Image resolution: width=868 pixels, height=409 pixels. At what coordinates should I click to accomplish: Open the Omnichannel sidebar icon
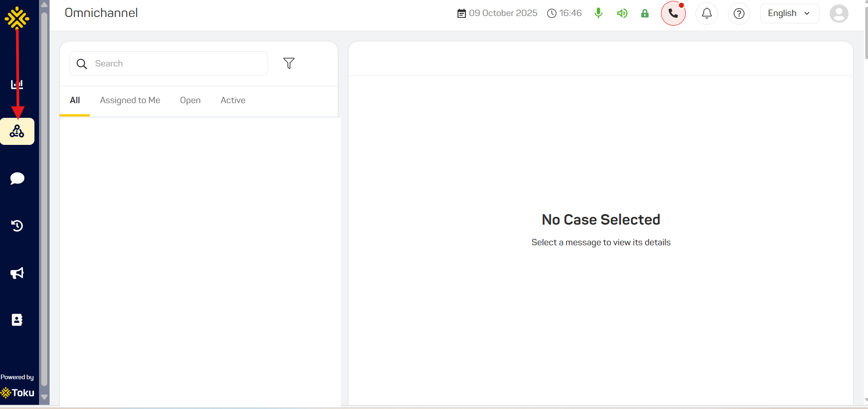coord(17,132)
